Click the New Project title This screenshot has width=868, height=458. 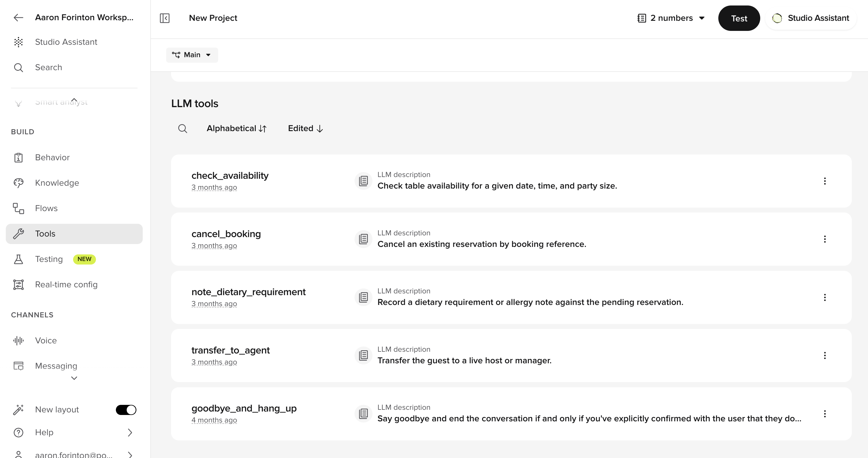click(213, 18)
